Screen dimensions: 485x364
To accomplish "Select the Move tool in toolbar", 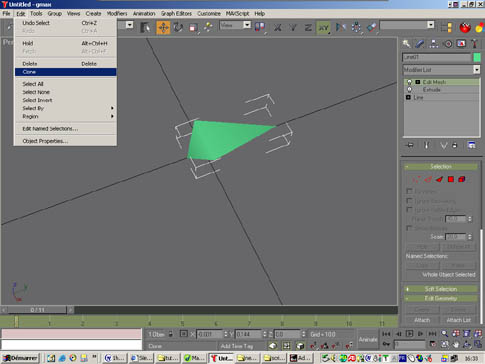I will click(163, 27).
